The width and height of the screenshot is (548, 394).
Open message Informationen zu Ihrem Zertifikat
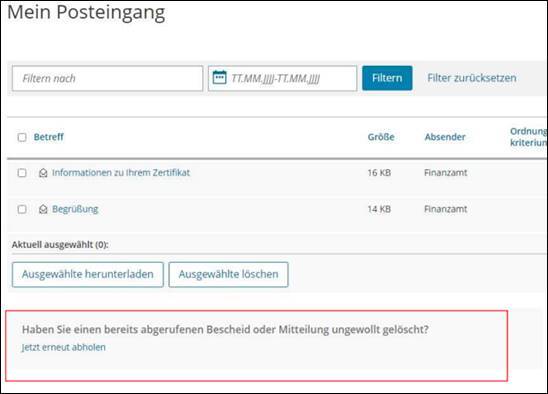point(121,172)
